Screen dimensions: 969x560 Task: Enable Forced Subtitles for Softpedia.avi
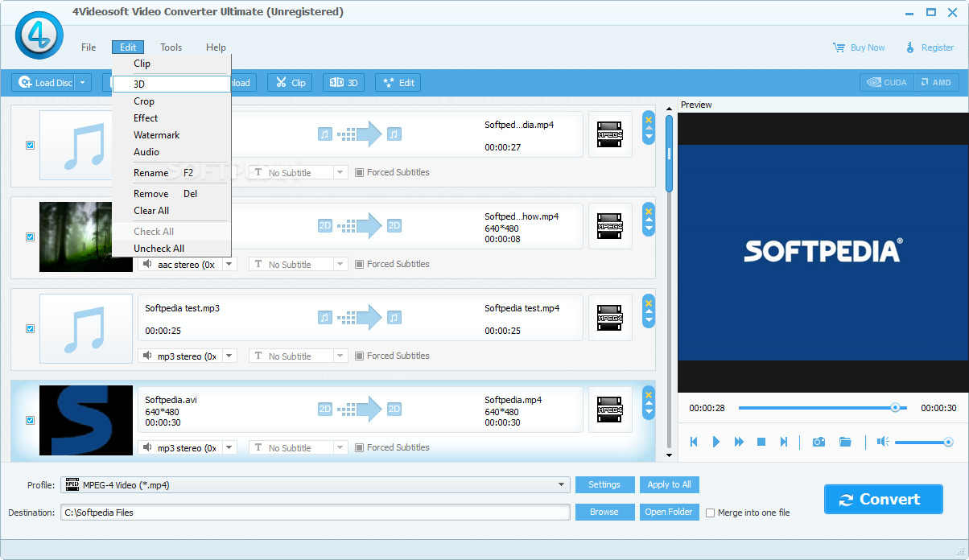360,447
